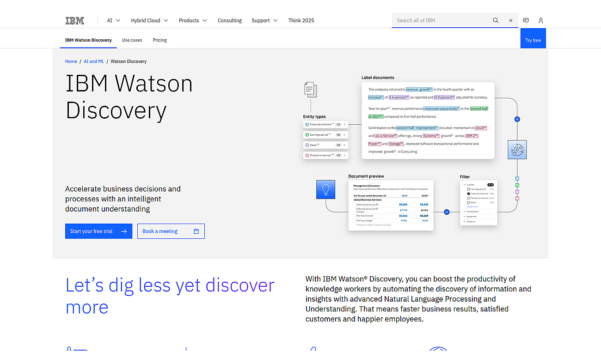Click blue square node on right connector
601x364 pixels.
517,179
